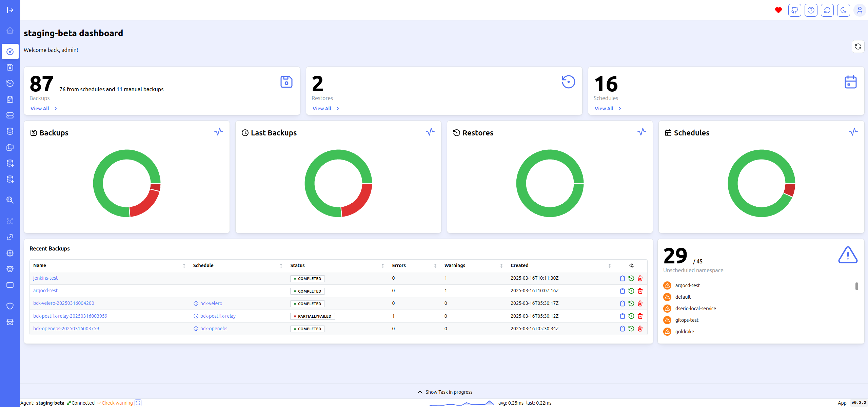Open the bck-openebs schedule link
The image size is (868, 407).
214,329
